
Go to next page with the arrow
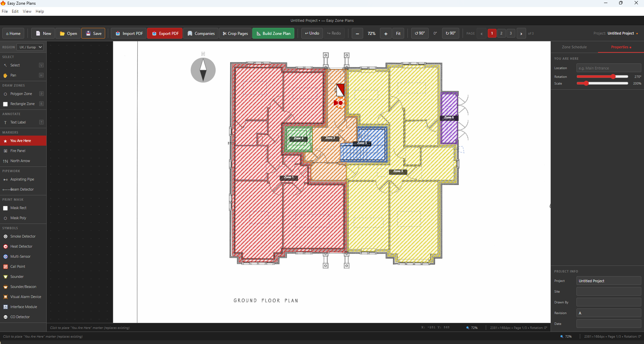pos(521,34)
